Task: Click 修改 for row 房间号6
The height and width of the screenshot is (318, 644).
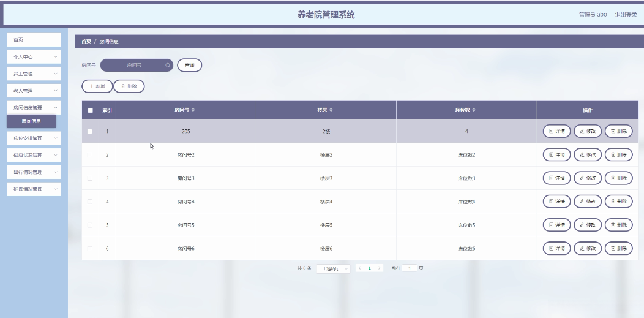Action: [588, 249]
